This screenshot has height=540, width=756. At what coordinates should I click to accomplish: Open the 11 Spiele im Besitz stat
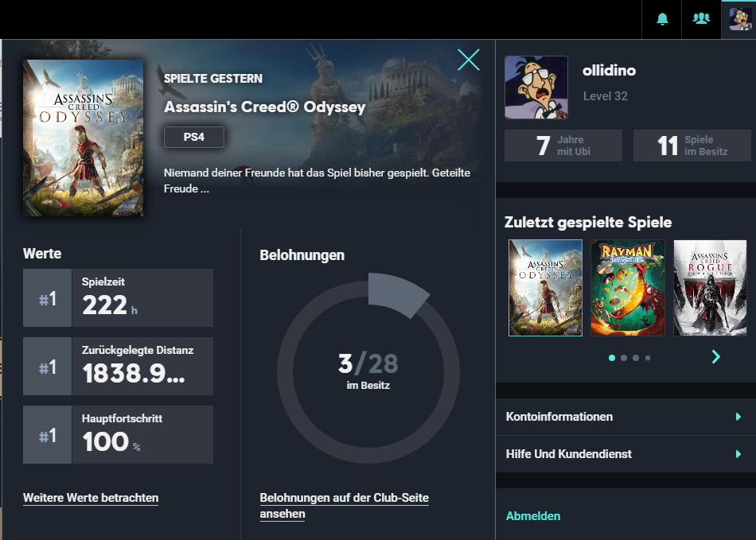(692, 146)
